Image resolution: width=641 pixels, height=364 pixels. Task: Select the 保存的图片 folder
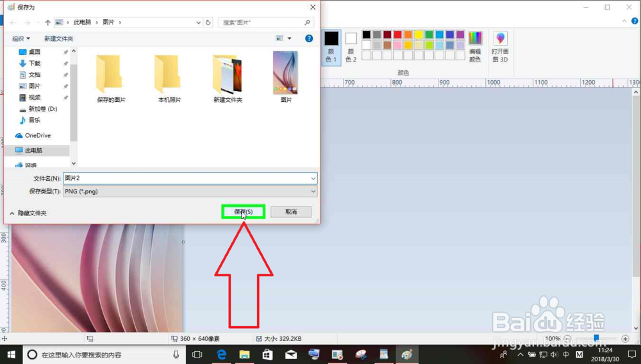click(111, 78)
